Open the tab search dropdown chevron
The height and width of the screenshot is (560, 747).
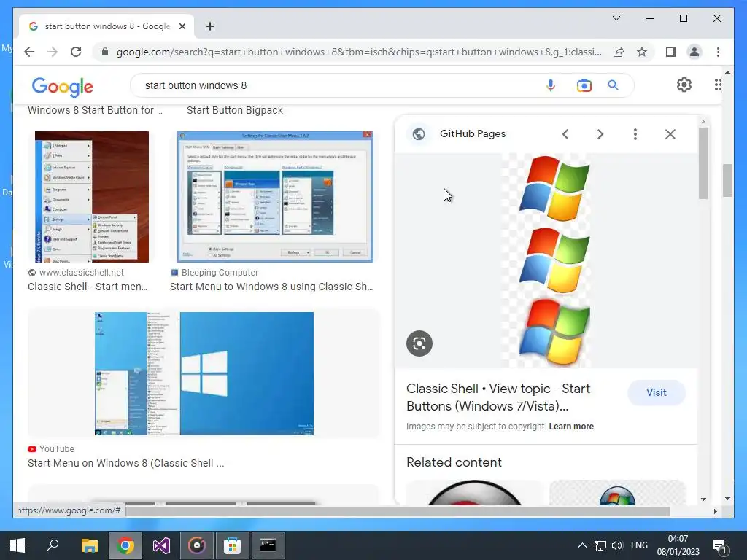tap(616, 18)
